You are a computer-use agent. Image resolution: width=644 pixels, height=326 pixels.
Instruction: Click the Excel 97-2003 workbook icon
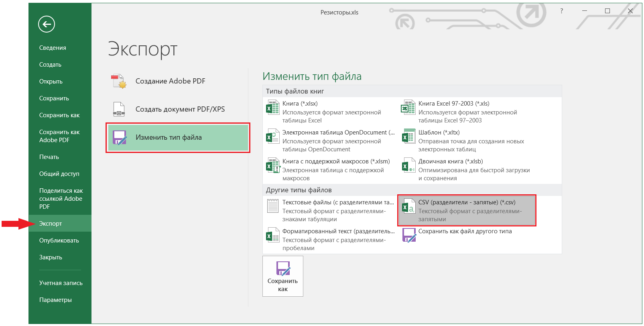(408, 108)
